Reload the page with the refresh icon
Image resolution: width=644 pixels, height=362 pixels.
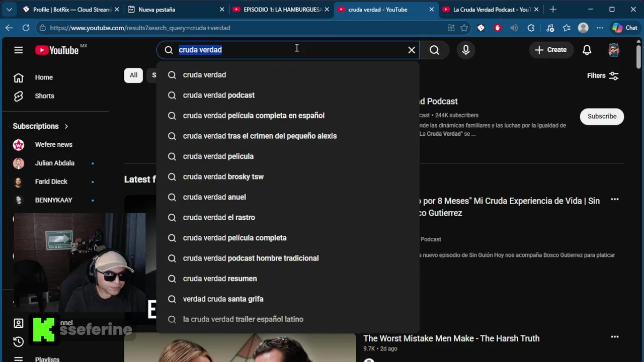click(26, 28)
